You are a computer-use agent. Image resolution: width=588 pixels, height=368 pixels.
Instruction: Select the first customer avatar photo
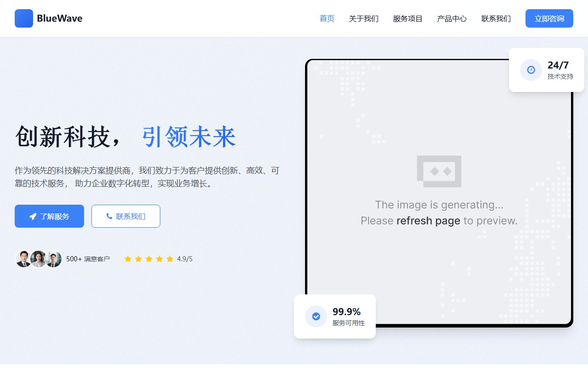point(24,259)
